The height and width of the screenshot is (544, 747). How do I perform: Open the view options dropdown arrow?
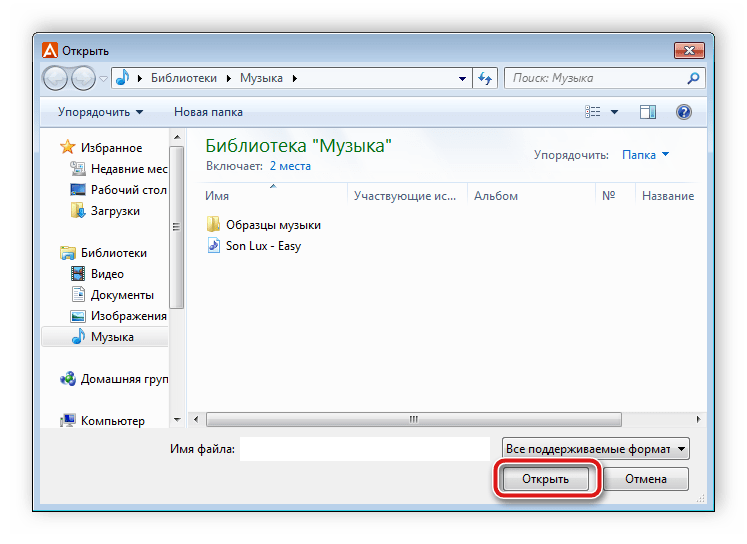point(615,112)
